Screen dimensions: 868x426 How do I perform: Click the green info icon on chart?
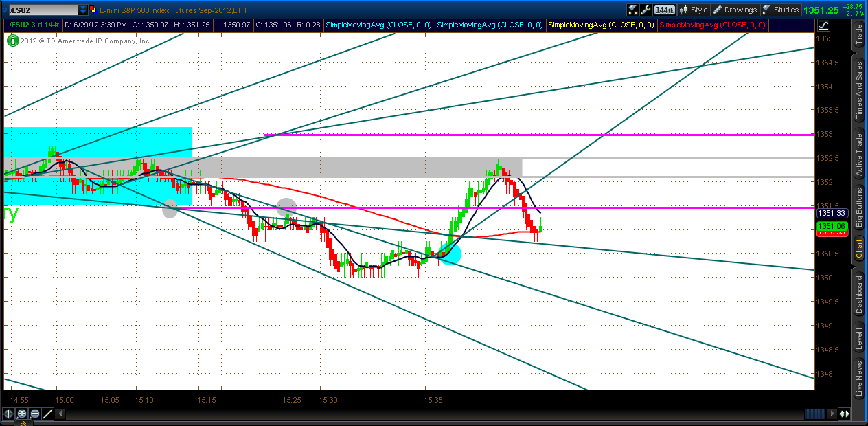coord(13,41)
